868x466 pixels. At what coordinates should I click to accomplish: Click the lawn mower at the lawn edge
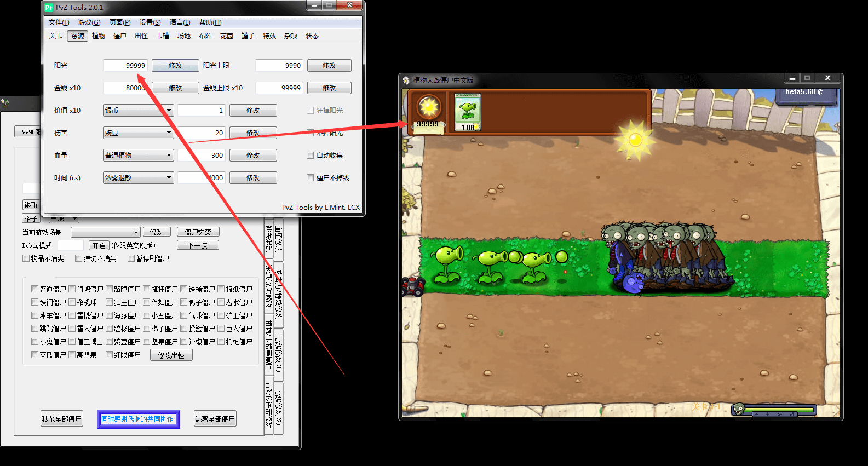pos(412,286)
